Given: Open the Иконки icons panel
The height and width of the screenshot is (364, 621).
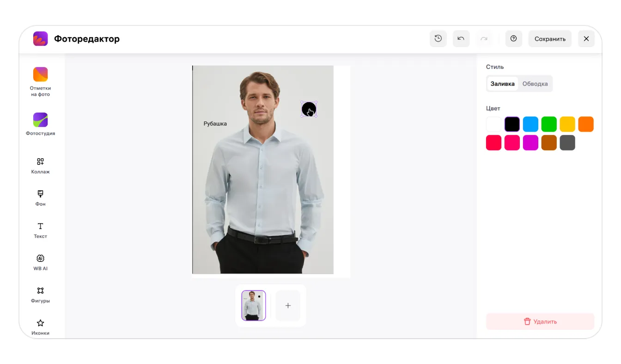Looking at the screenshot, I should click(40, 327).
